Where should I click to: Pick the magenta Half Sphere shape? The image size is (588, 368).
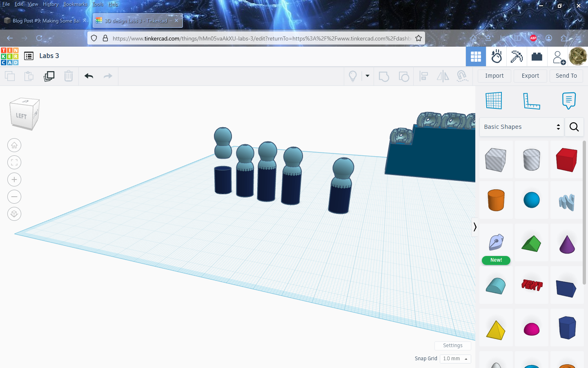531,329
